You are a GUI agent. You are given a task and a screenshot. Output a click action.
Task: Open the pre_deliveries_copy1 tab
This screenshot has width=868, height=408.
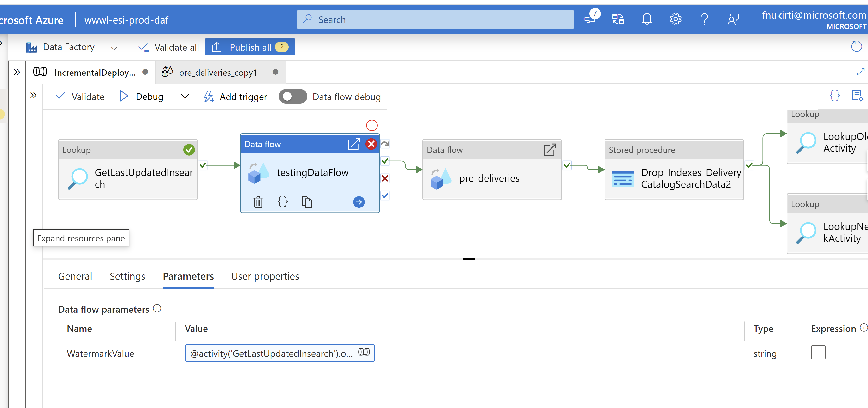(x=218, y=72)
